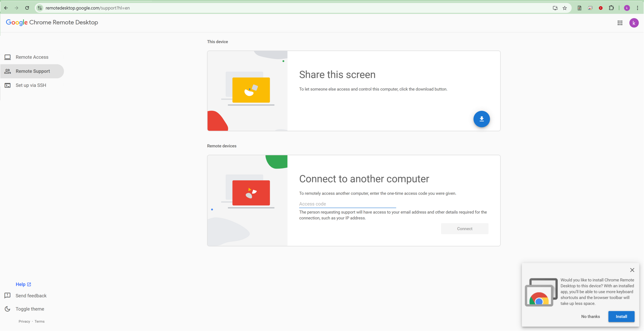The width and height of the screenshot is (644, 331).
Task: Click the Send feedback icon
Action: point(8,296)
